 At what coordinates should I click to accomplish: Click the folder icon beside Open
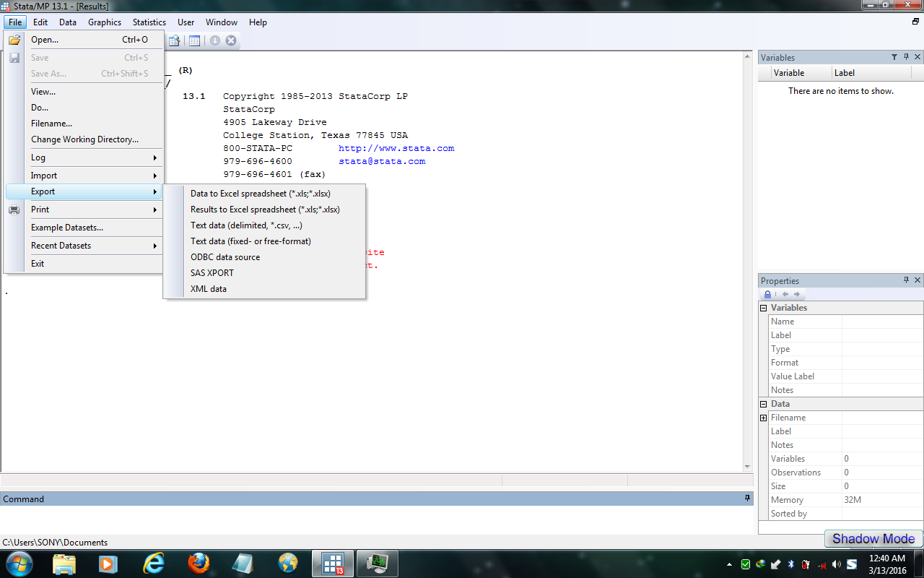point(14,40)
